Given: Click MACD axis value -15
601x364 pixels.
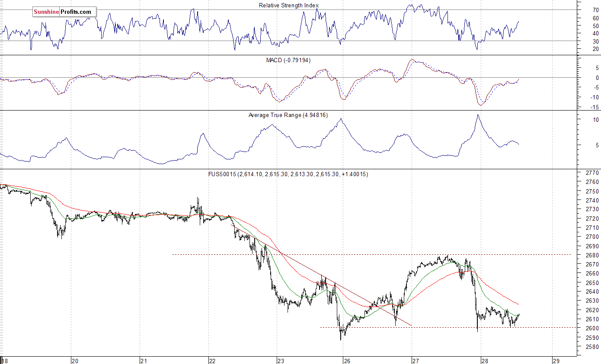Looking at the screenshot, I should [x=595, y=108].
